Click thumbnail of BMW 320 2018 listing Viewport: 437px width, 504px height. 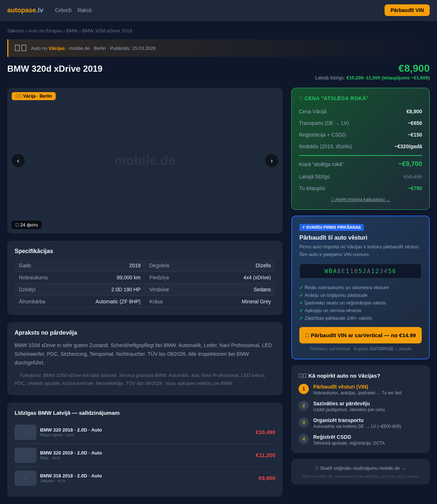[25, 432]
